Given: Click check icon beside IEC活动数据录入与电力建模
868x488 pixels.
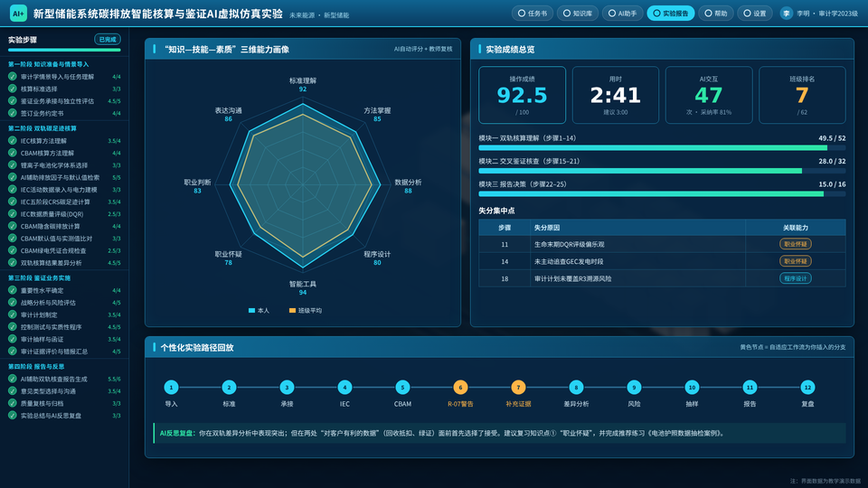Looking at the screenshot, I should (x=12, y=189).
